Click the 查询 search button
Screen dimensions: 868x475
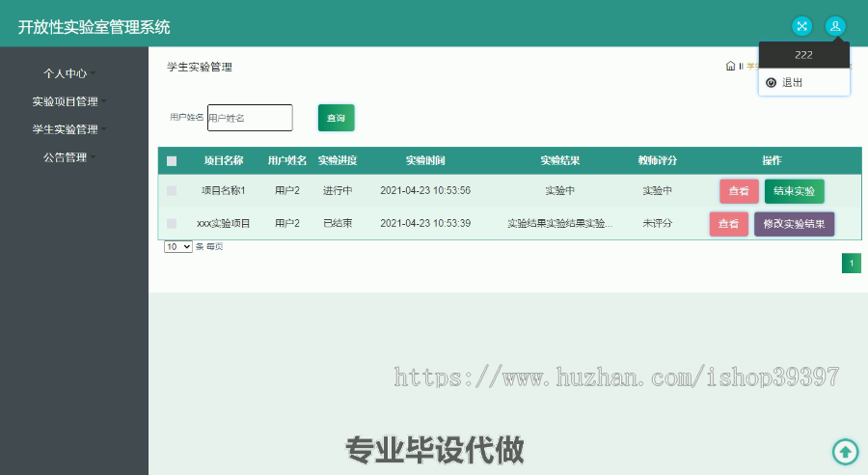(x=336, y=118)
